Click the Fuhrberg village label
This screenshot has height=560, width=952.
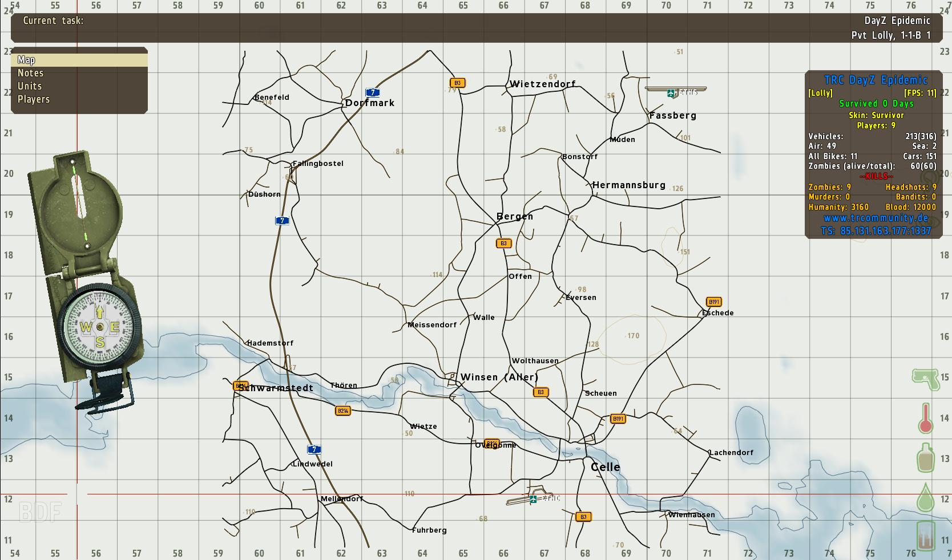[x=429, y=530]
